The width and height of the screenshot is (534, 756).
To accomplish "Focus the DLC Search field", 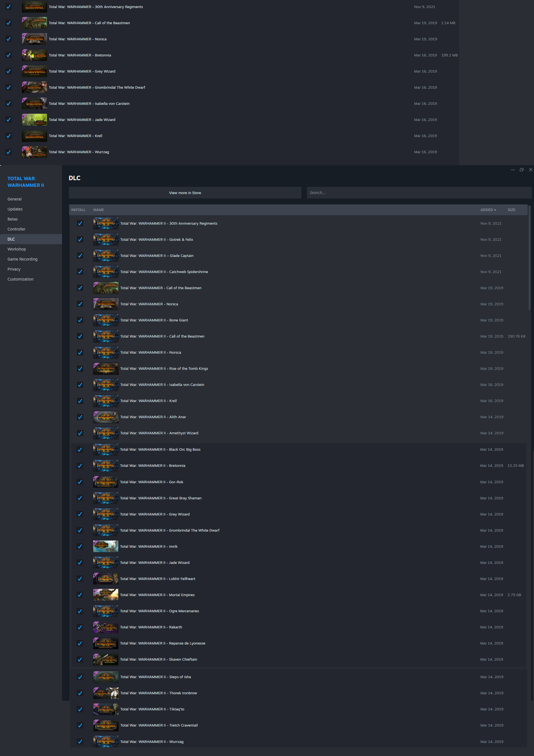I will (x=419, y=193).
